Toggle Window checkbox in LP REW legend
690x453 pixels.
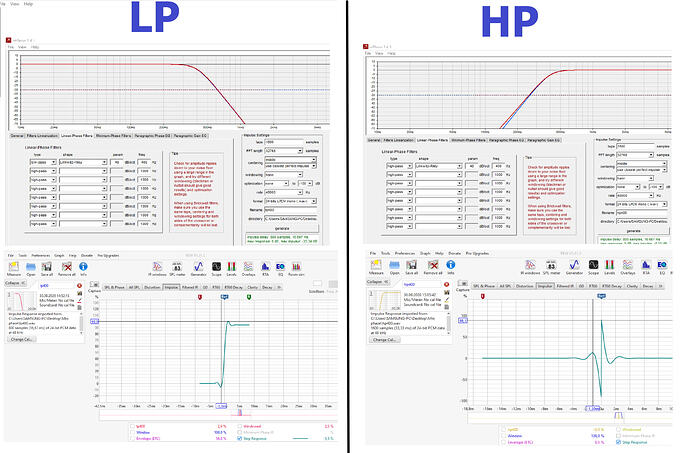(x=132, y=432)
